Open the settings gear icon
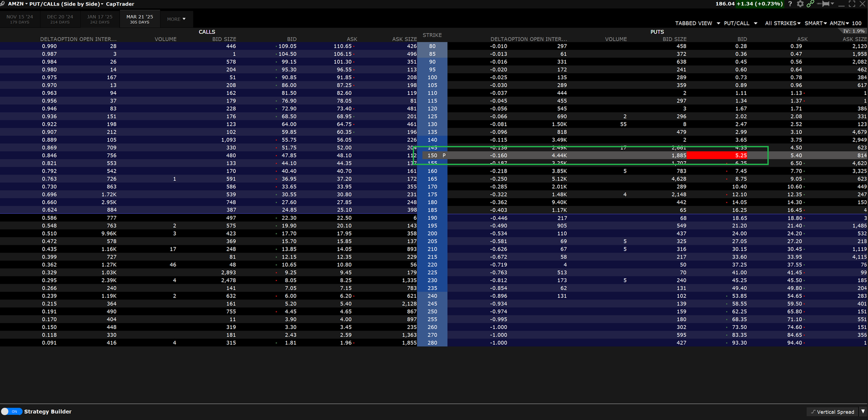The width and height of the screenshot is (868, 420). [x=800, y=4]
